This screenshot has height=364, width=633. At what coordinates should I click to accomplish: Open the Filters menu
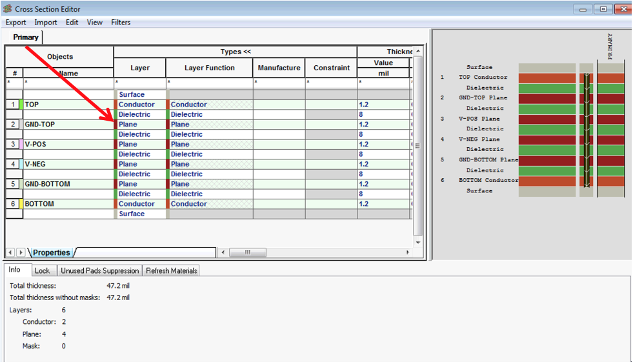(x=121, y=22)
